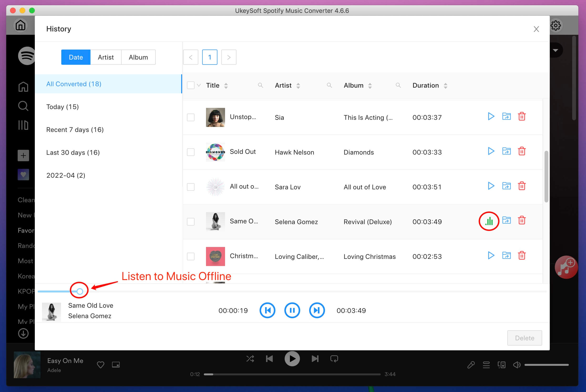Toggle the offline listening switch
The image size is (586, 392).
coord(79,290)
